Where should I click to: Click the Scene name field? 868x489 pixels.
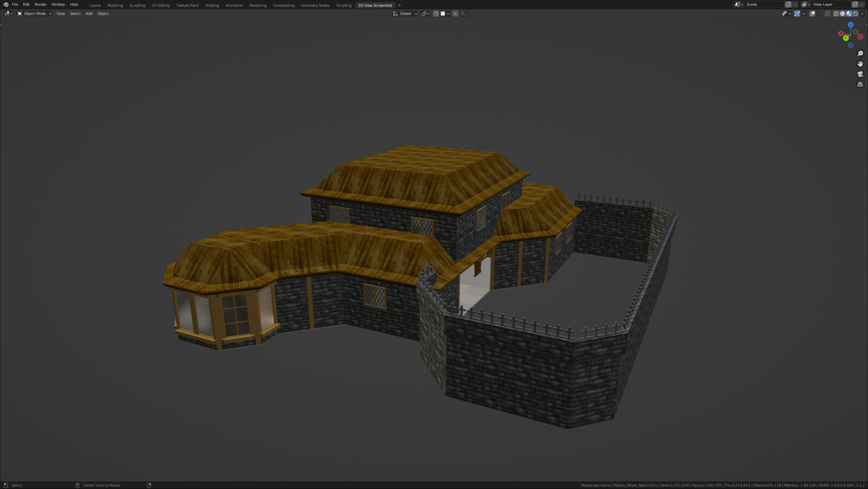[x=764, y=4]
